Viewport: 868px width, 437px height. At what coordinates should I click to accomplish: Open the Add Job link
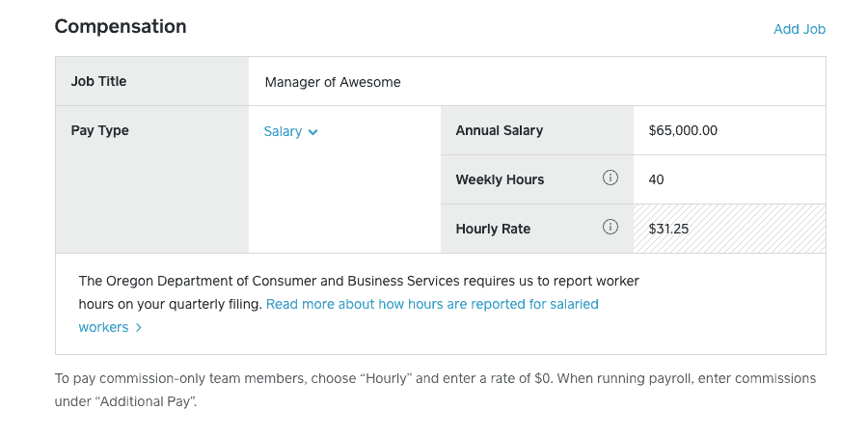(x=800, y=29)
